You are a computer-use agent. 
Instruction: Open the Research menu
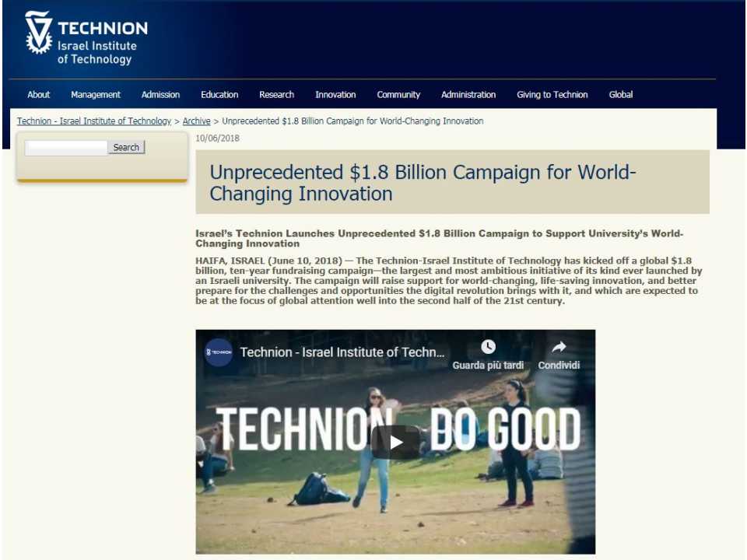(276, 94)
